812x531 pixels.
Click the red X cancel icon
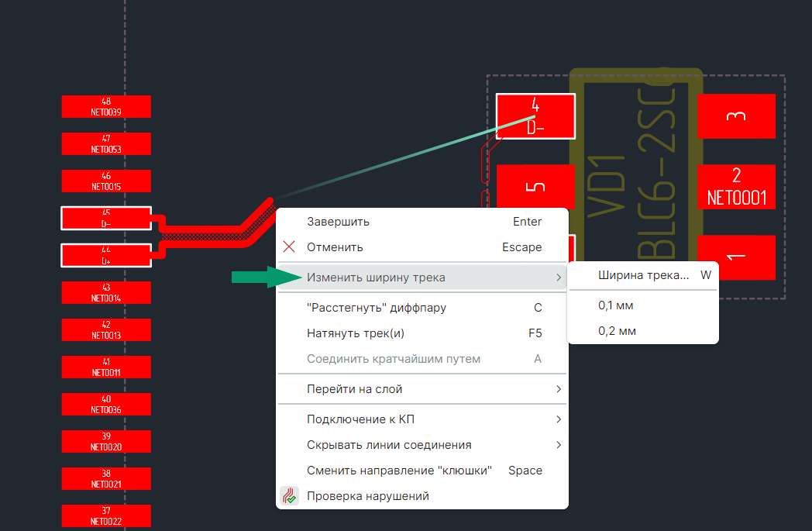289,247
